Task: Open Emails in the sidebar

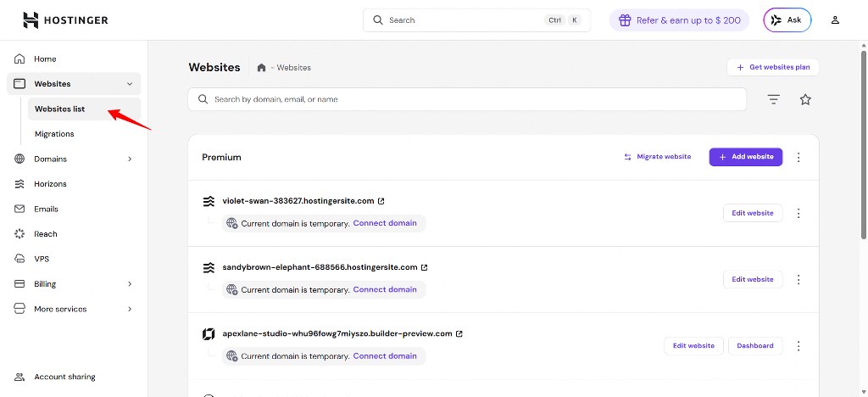Action: pyautogui.click(x=74, y=209)
